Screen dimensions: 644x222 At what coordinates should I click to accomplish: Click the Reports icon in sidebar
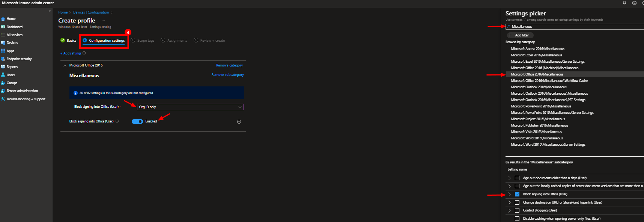[3, 67]
